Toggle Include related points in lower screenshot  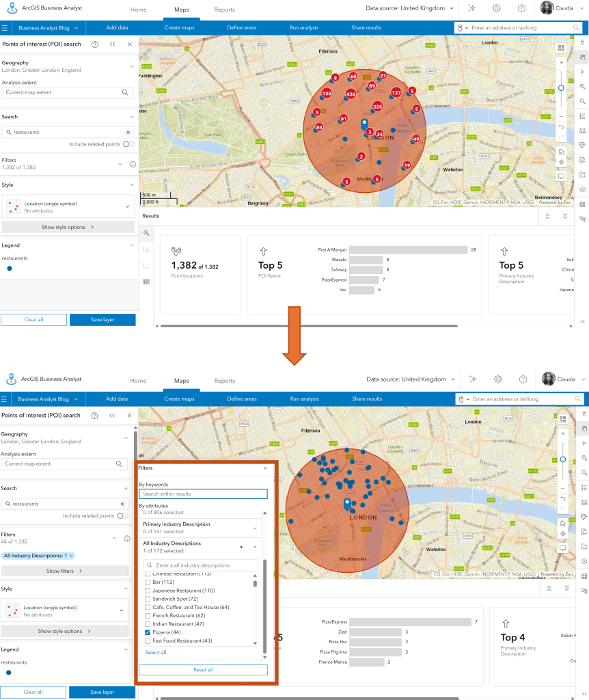123,515
